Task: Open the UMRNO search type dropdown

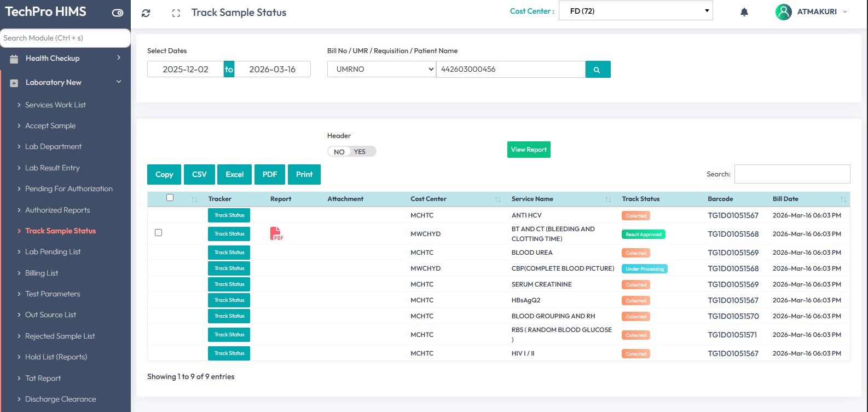Action: (381, 70)
